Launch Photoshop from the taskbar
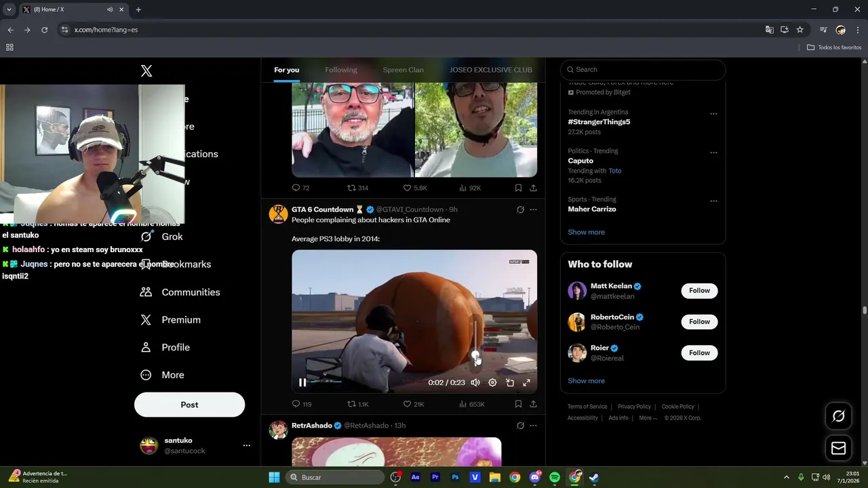 [455, 477]
